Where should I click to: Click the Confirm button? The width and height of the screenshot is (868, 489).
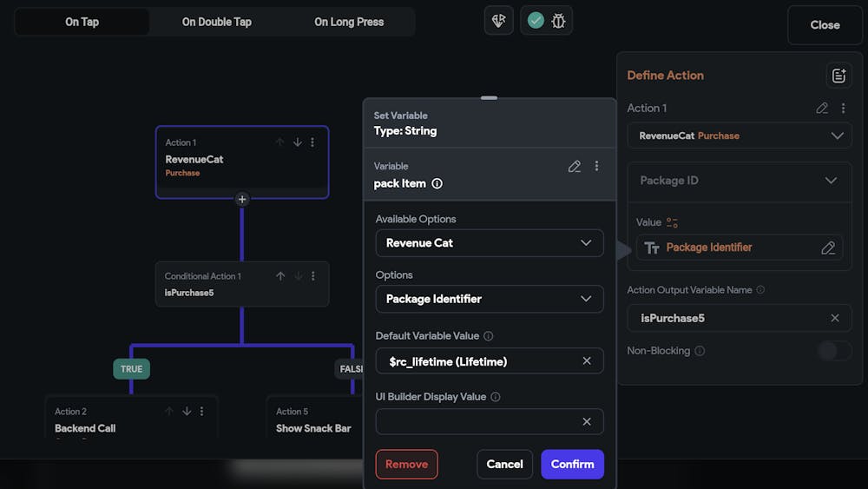coord(572,464)
